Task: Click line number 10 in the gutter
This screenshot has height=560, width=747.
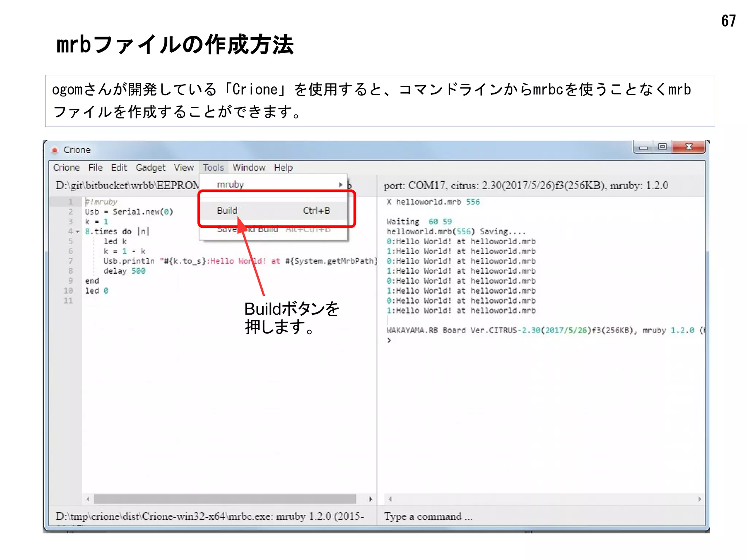Action: pyautogui.click(x=68, y=291)
